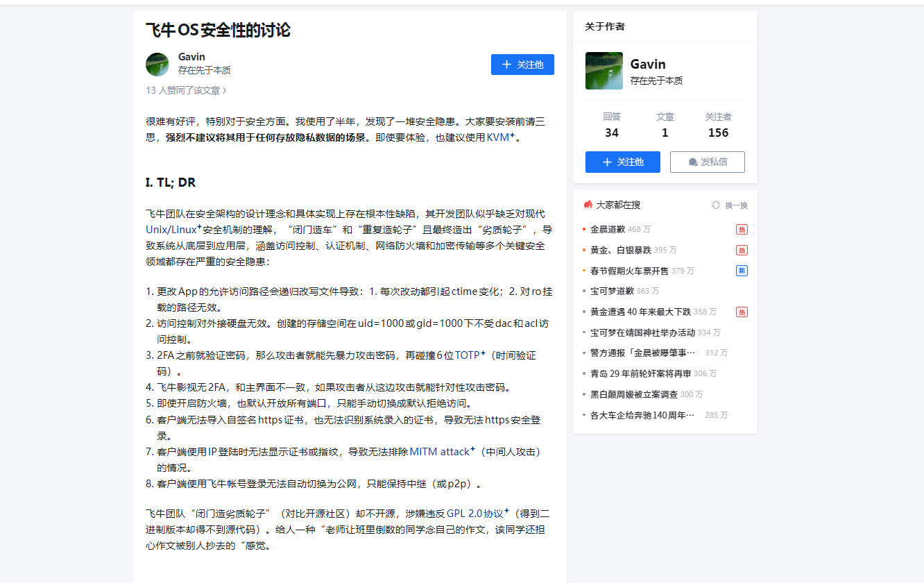This screenshot has width=924, height=583.
Task: Open the hot search 金晨道歉
Action: coord(608,229)
